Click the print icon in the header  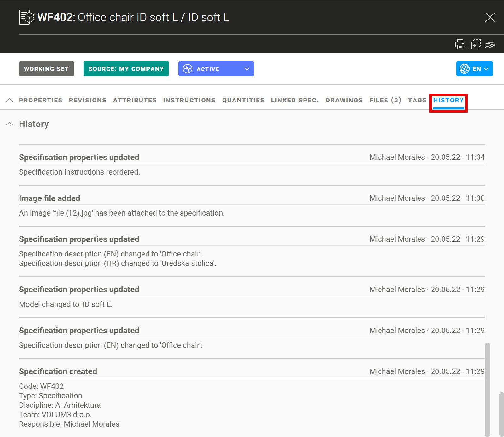pos(460,44)
